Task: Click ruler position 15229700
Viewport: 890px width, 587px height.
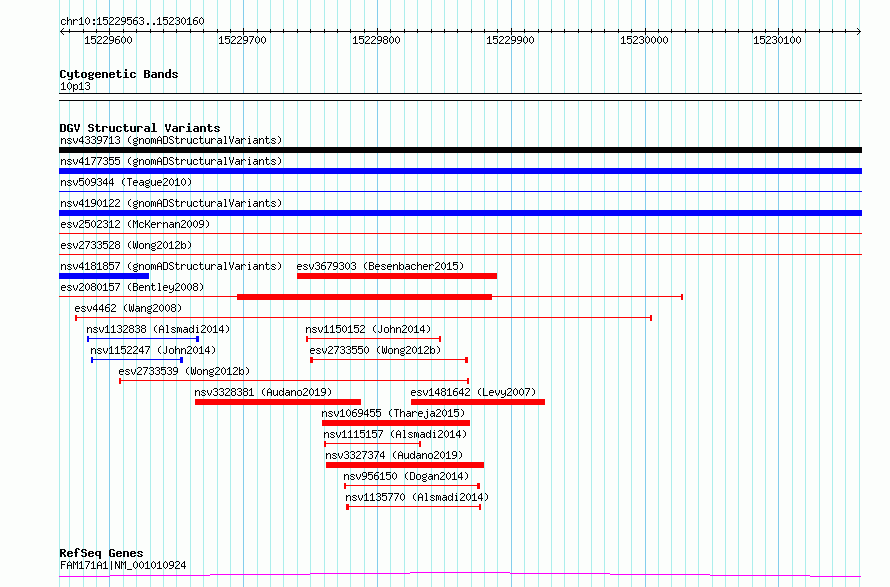Action: click(x=242, y=40)
